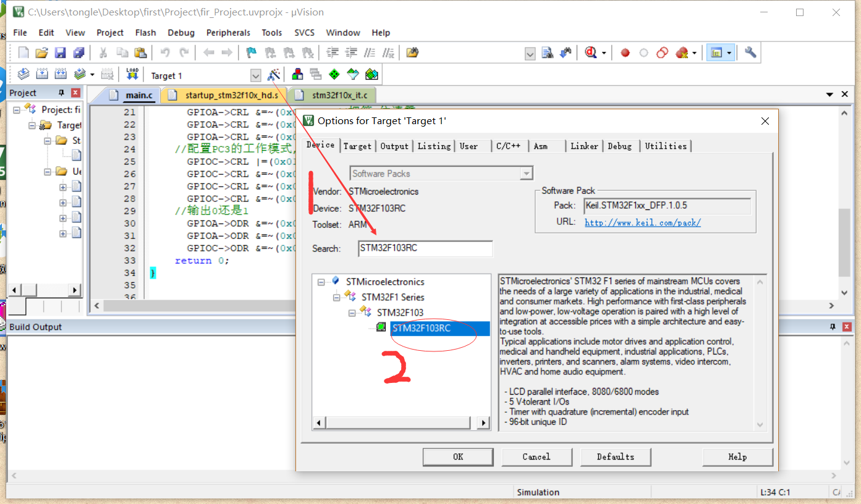861x504 pixels.
Task: Open the Software Packs dropdown
Action: coord(526,174)
